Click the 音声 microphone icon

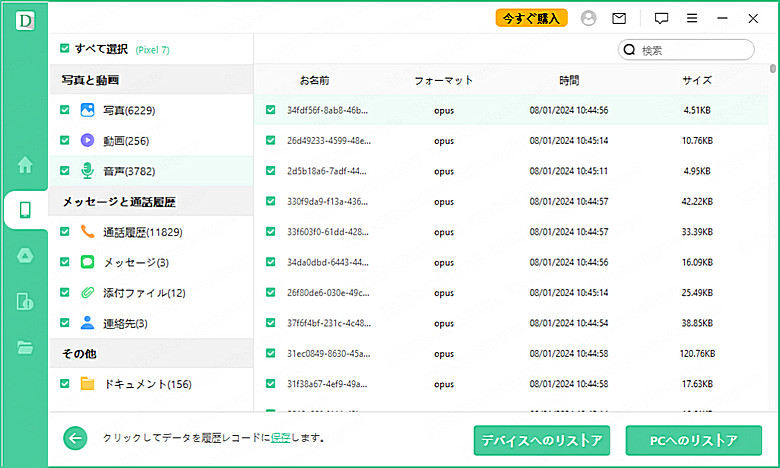pos(87,171)
